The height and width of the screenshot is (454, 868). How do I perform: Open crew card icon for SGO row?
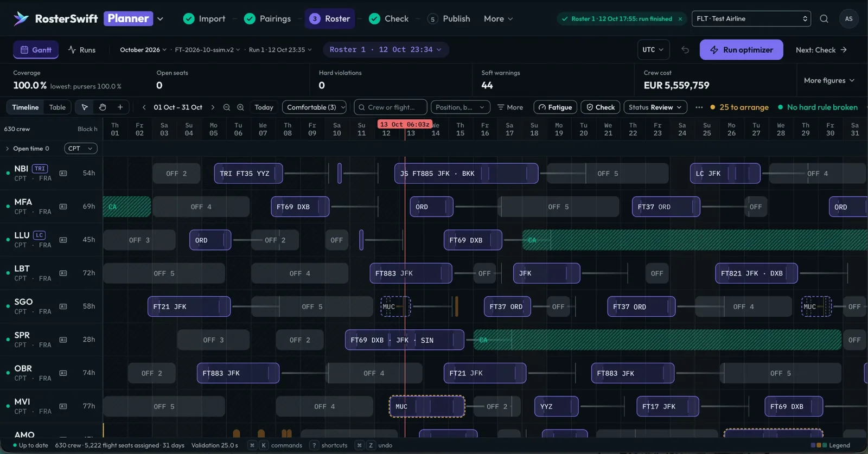coord(63,306)
